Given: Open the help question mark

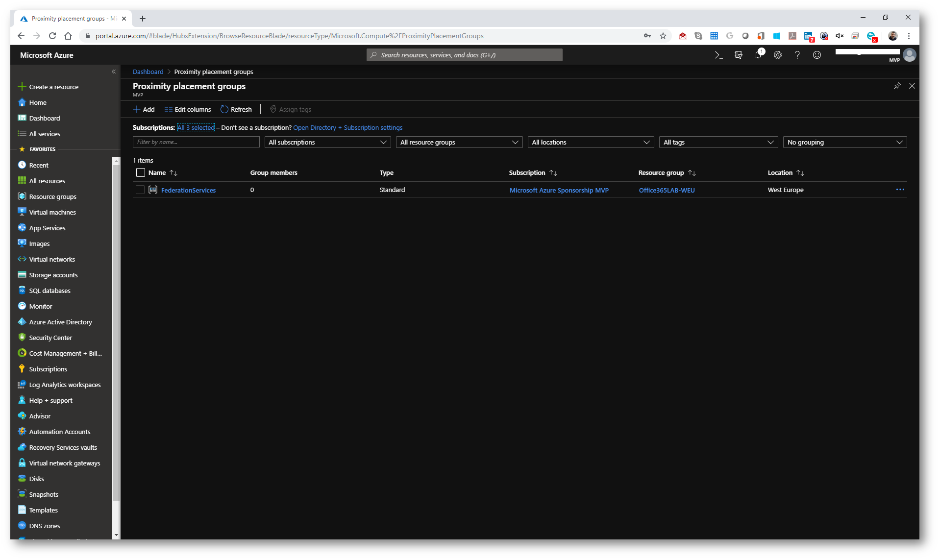Looking at the screenshot, I should (797, 55).
